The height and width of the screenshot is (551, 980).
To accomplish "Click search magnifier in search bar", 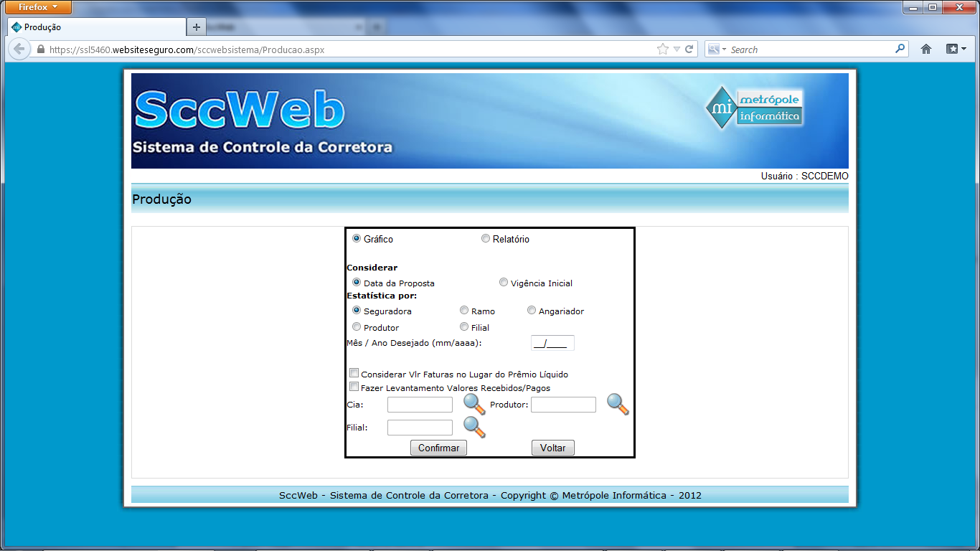I will pos(900,49).
